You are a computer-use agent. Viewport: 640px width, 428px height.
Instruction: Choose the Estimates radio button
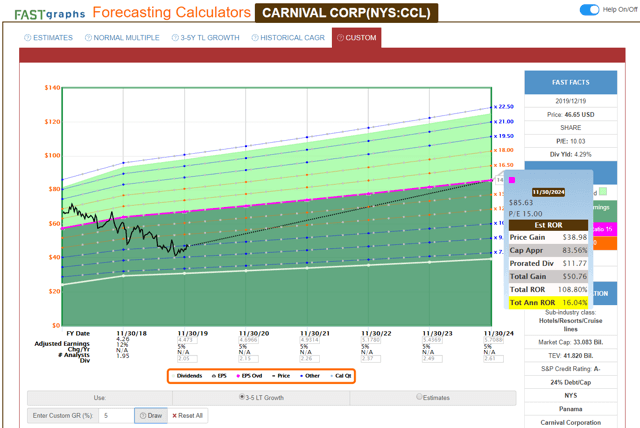[x=419, y=397]
